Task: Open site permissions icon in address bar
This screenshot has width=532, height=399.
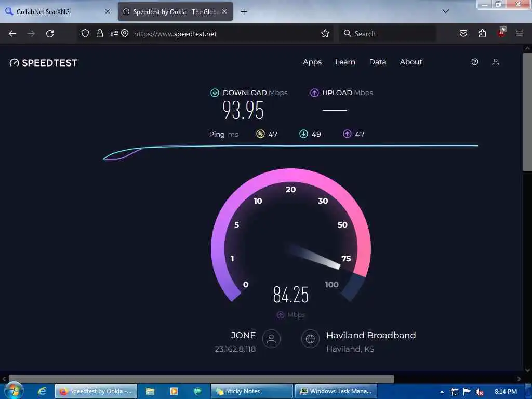Action: [x=114, y=33]
